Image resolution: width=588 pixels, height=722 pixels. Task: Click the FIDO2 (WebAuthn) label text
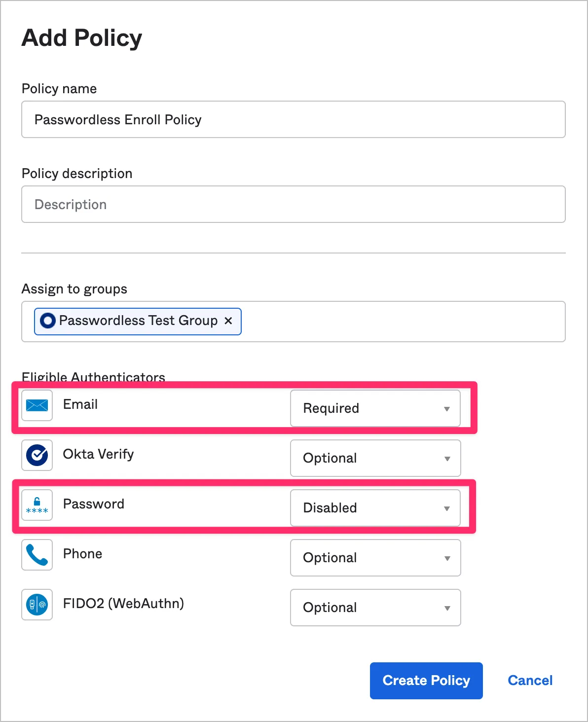pyautogui.click(x=123, y=604)
